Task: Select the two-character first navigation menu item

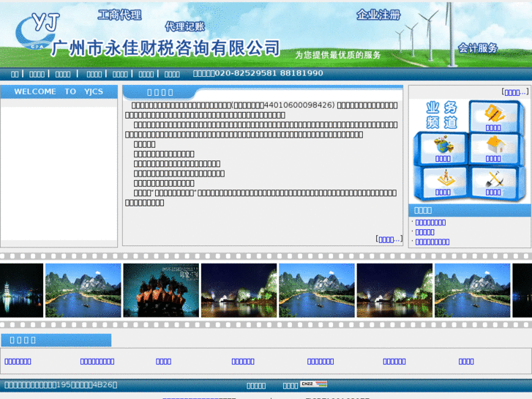Action: coord(15,74)
